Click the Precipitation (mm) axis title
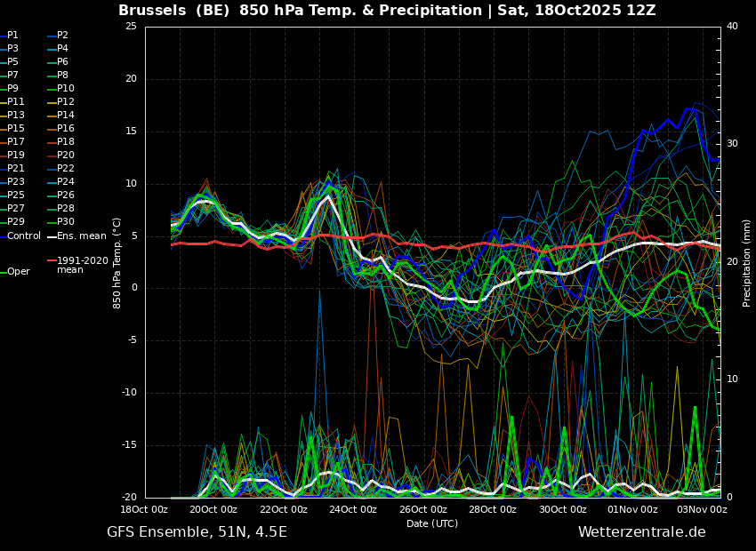756x551 pixels. click(x=746, y=262)
